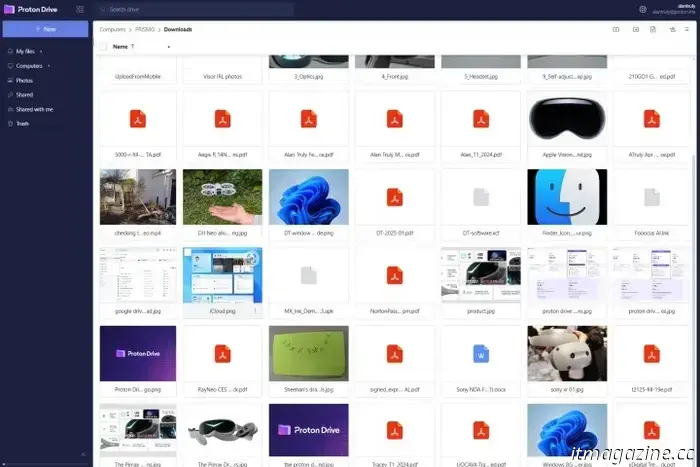Open the account dropdown at top right
700x467 pixels.
pyautogui.click(x=674, y=9)
